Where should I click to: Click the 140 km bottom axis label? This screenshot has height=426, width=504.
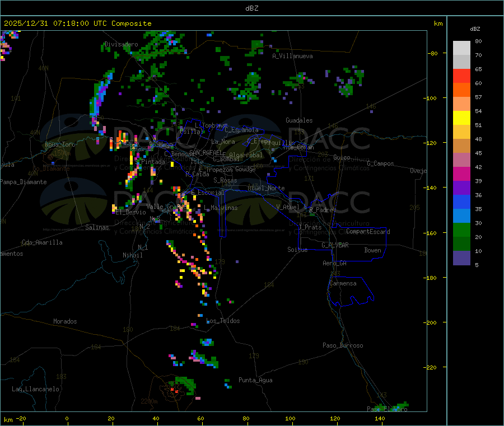[x=380, y=418]
